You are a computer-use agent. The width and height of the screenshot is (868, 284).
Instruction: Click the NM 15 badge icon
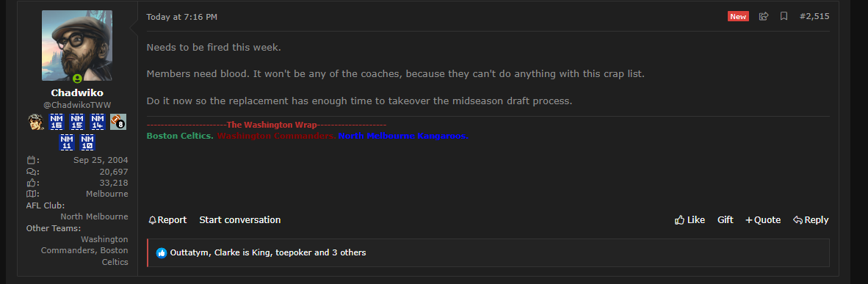(77, 122)
